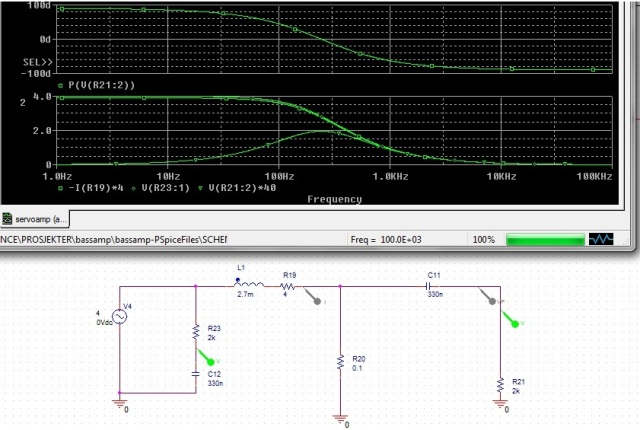Click the 4.0 y-axis label
The height and width of the screenshot is (430, 640).
click(x=42, y=97)
